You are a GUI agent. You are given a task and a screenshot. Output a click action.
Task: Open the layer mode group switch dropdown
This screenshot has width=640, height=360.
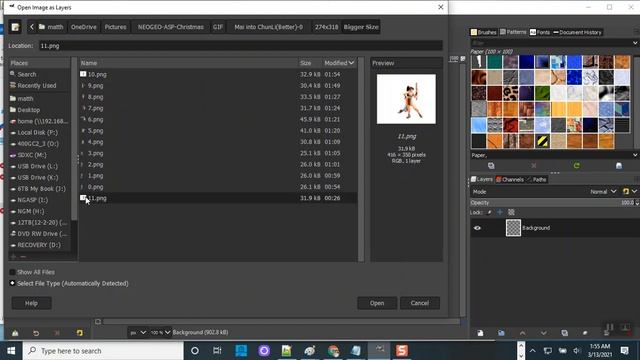click(629, 191)
